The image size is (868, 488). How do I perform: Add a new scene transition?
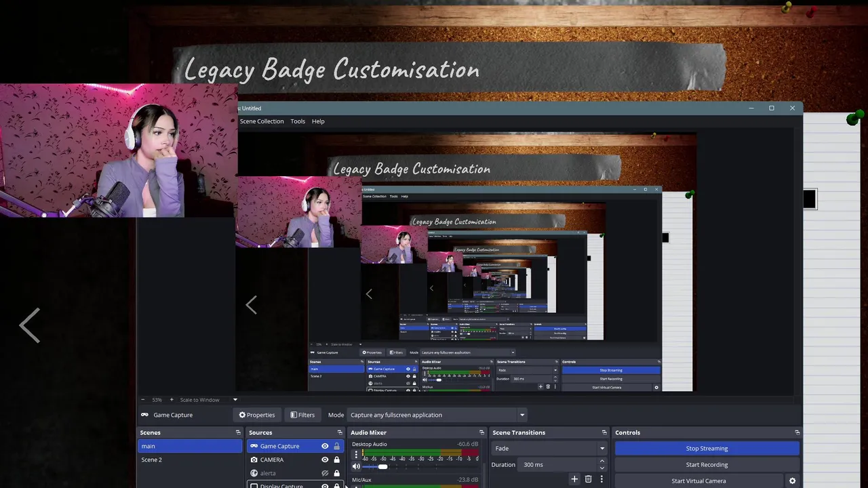574,479
